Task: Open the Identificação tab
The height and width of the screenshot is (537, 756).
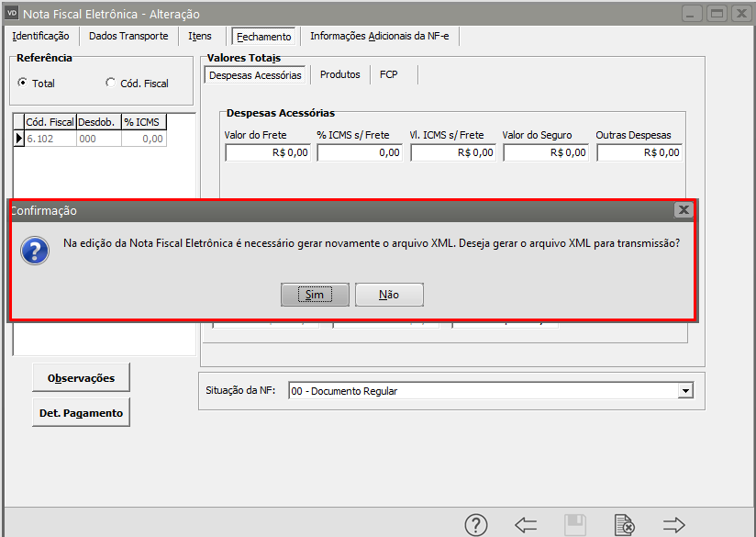Action: coord(40,36)
